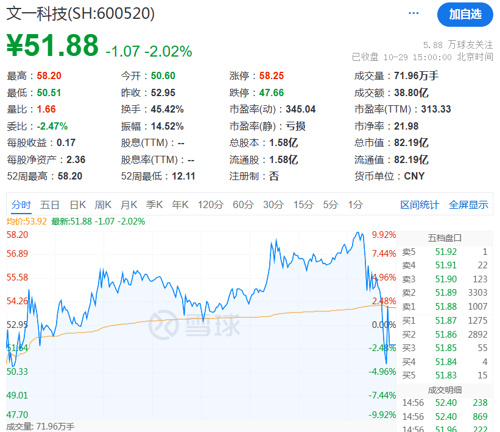Click 成交量: 71.96万手 label below the chart
500x432 pixels.
pyautogui.click(x=40, y=426)
